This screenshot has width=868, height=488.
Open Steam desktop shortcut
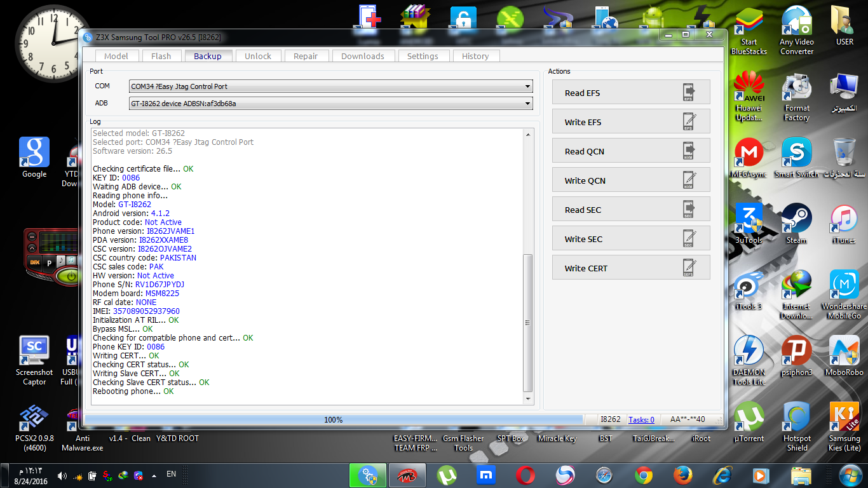(x=797, y=224)
